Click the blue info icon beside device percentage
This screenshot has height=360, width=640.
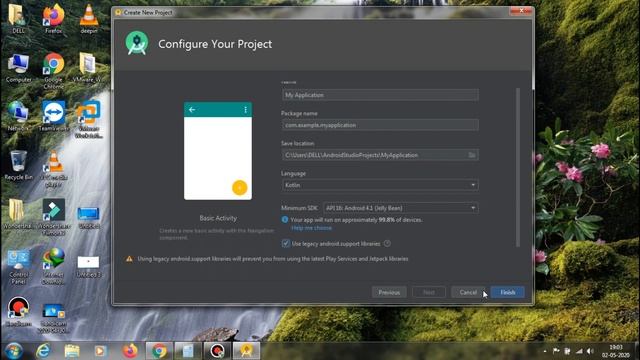point(285,220)
